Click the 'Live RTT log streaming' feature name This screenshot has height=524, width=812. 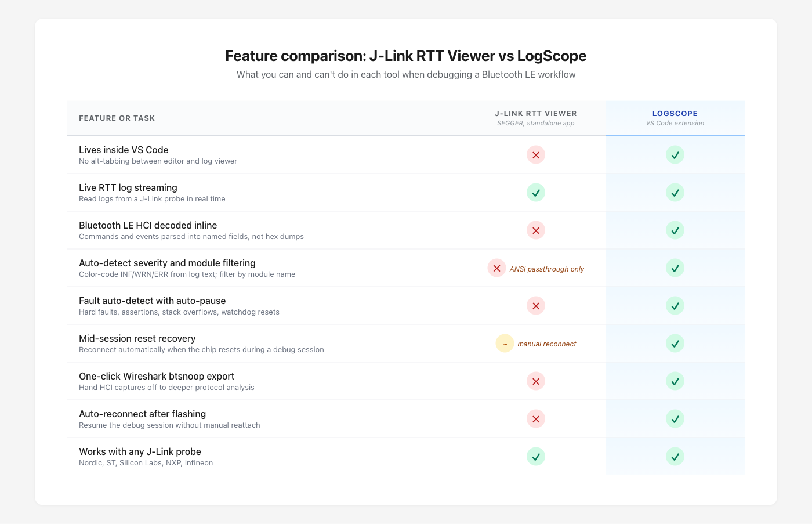128,187
